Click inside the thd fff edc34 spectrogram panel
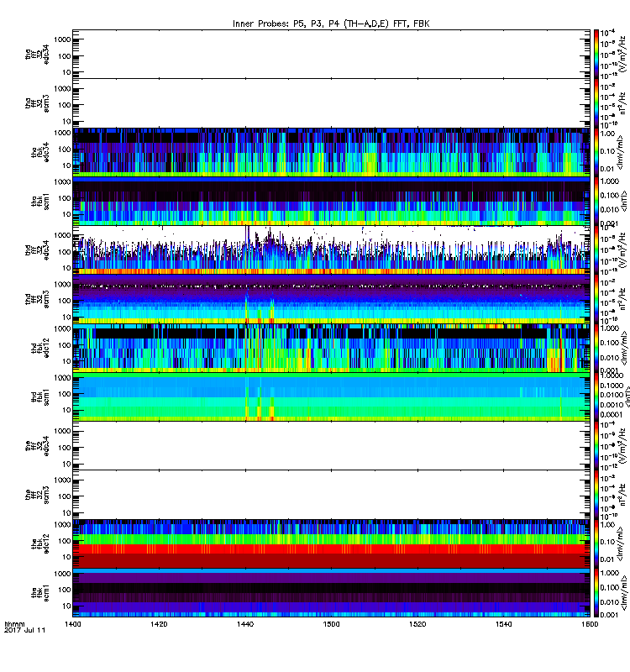This screenshot has width=630, height=672. click(x=331, y=249)
